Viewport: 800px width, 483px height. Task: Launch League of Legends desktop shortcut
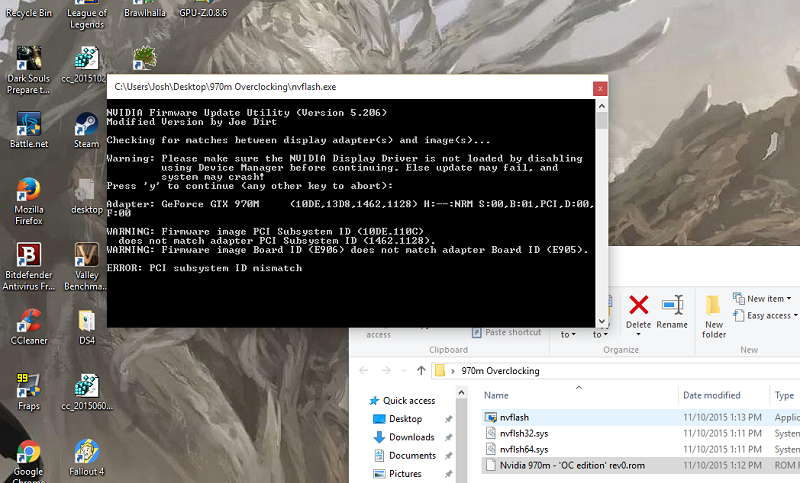tap(87, 15)
